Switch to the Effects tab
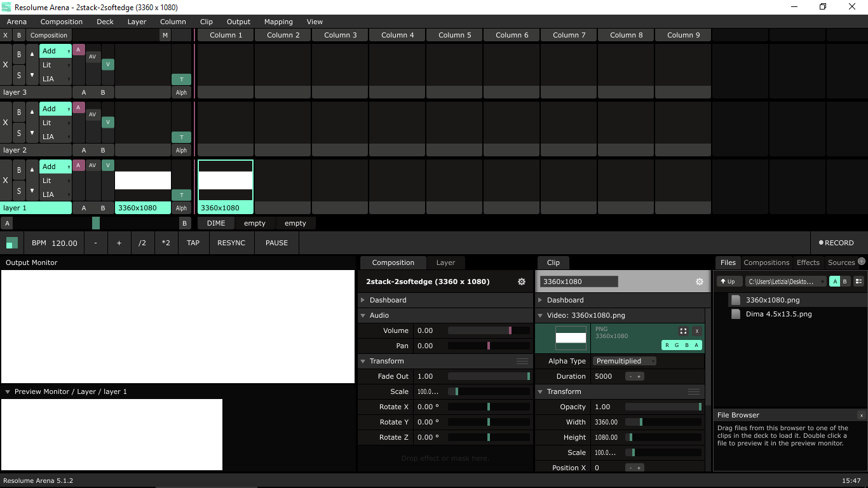The height and width of the screenshot is (488, 868). point(808,262)
